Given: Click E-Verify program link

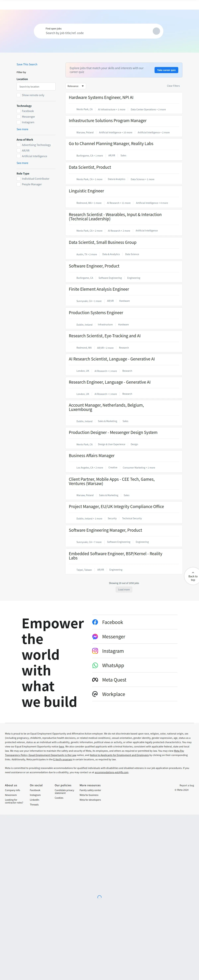Looking at the screenshot, I should pos(63,759).
